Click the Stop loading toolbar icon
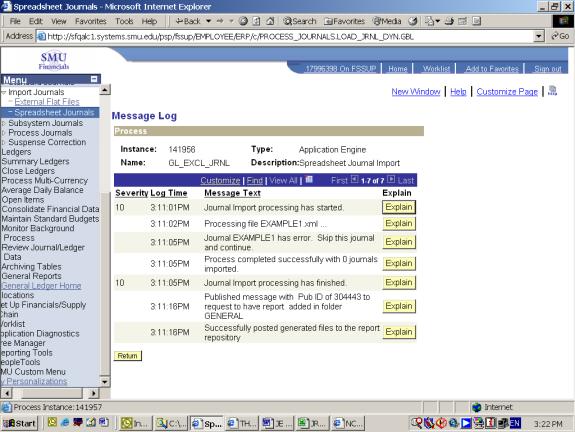Screen dimensions: 575x432 tap(243, 21)
